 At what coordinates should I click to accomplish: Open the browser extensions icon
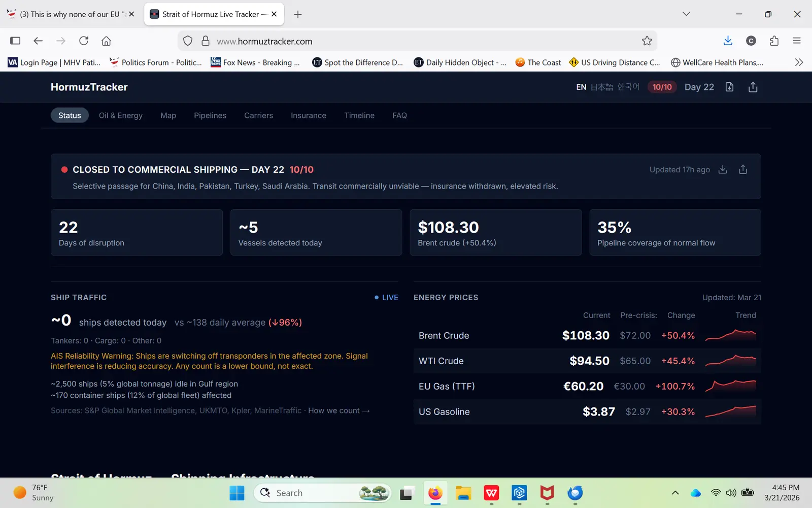click(774, 41)
